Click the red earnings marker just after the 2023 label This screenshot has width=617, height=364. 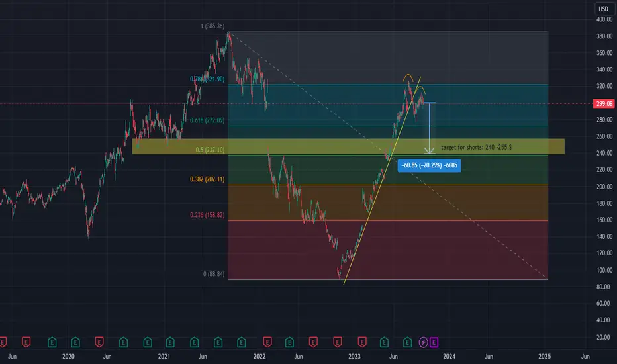tap(362, 342)
